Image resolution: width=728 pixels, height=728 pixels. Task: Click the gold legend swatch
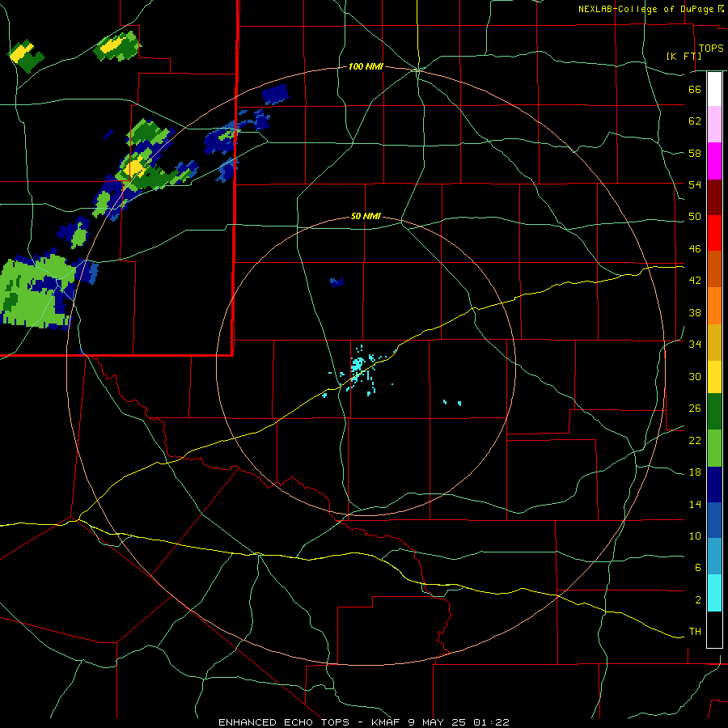click(714, 342)
